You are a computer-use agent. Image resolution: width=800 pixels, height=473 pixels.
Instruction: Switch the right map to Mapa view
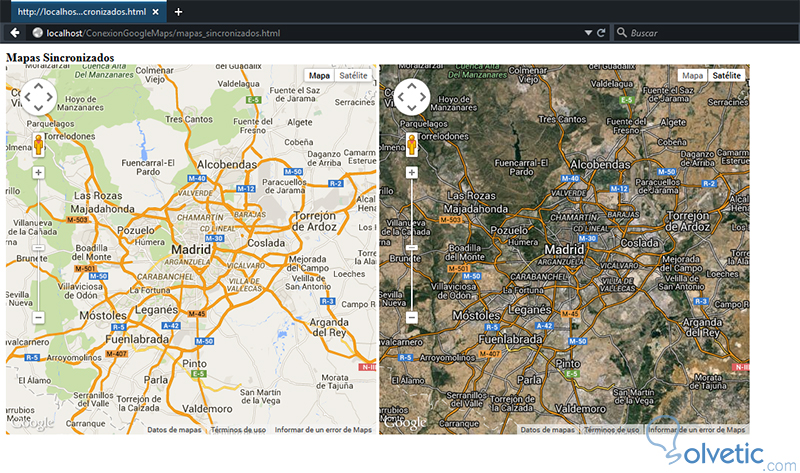coord(692,76)
